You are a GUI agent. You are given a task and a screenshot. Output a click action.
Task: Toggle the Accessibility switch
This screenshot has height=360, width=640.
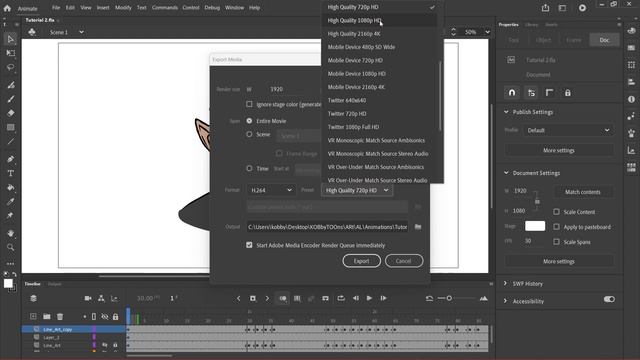609,299
